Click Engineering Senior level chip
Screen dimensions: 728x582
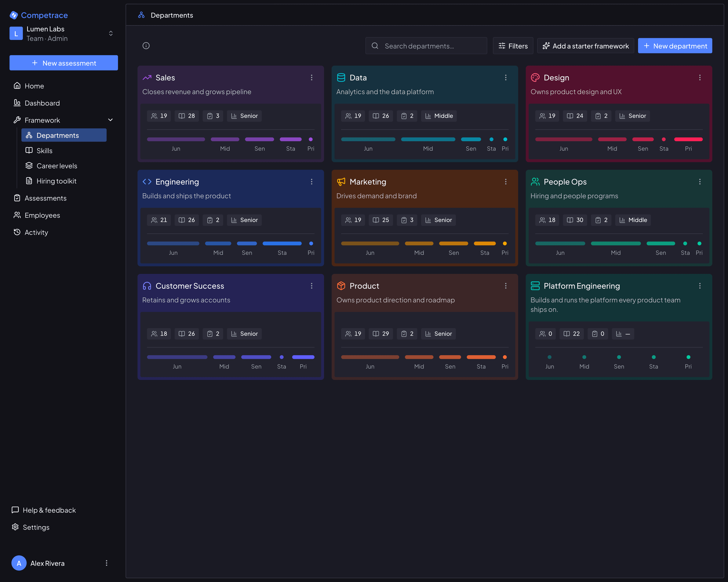pos(244,220)
